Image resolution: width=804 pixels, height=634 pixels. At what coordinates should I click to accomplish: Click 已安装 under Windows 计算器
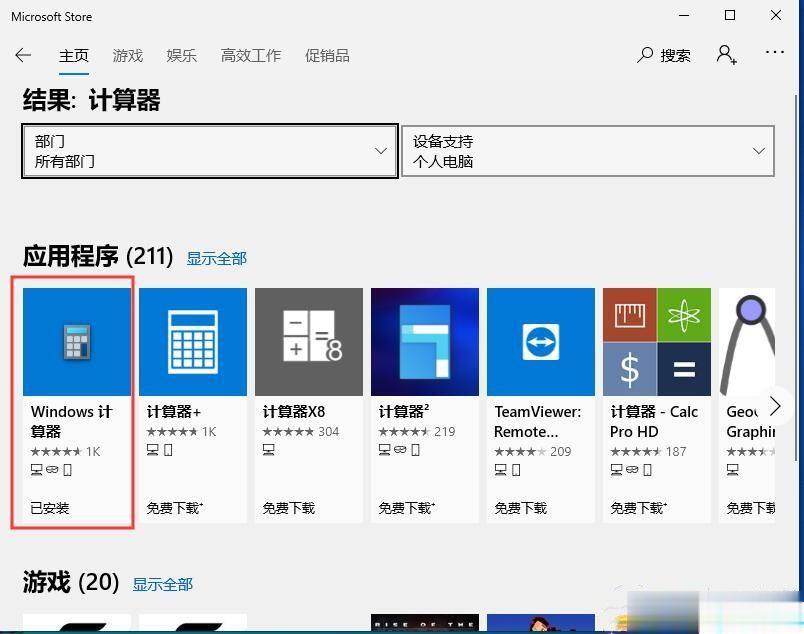click(50, 508)
